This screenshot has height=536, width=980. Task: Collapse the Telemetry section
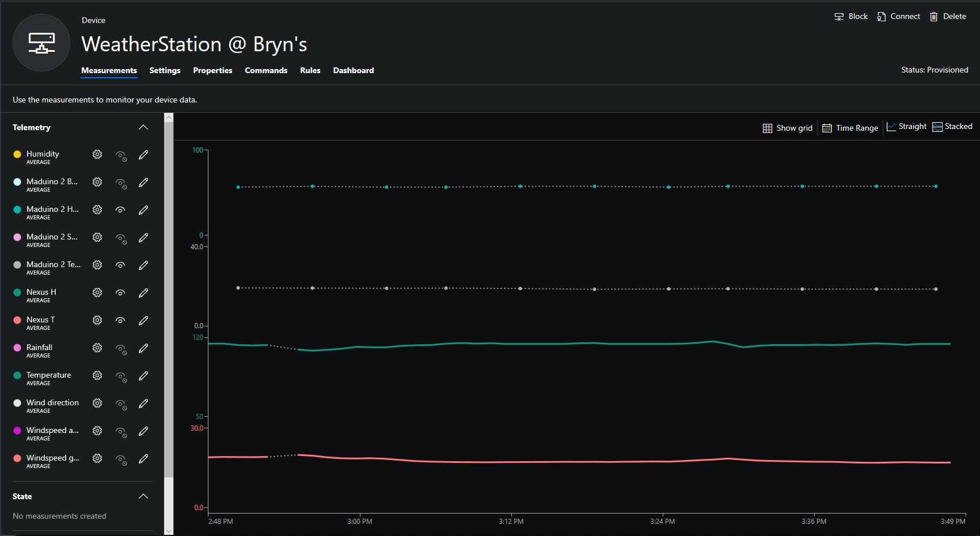point(143,127)
